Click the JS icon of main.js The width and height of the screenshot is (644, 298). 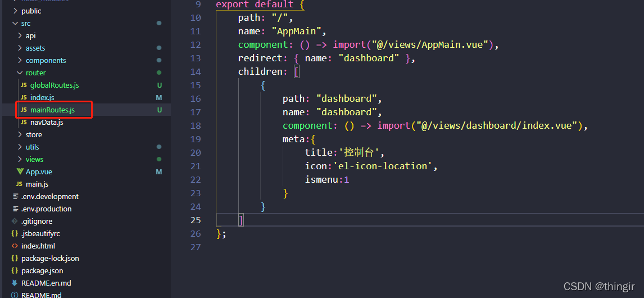19,184
